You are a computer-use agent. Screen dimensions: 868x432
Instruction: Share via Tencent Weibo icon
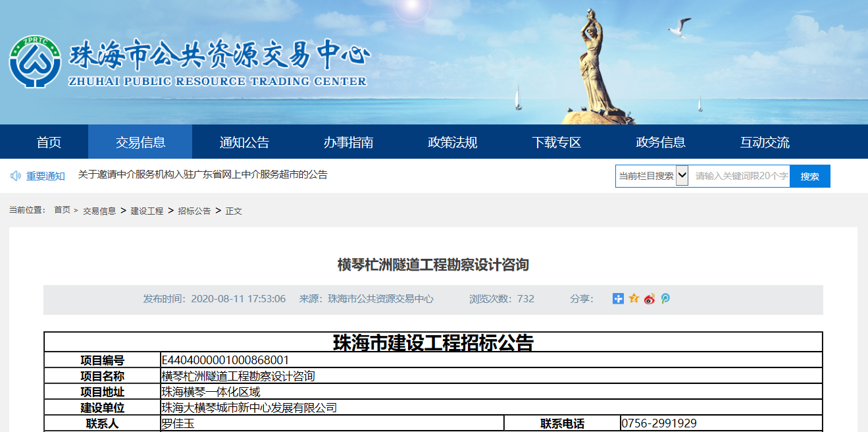(x=665, y=299)
